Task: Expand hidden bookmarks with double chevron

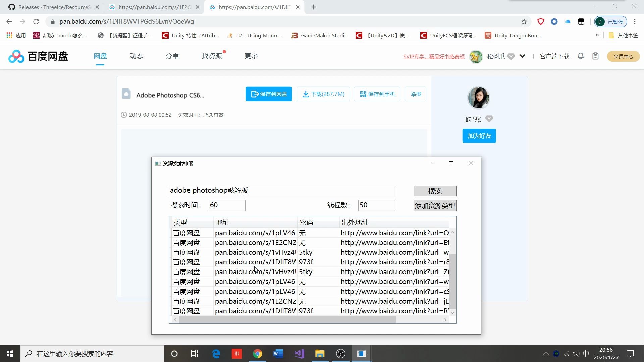Action: (597, 35)
